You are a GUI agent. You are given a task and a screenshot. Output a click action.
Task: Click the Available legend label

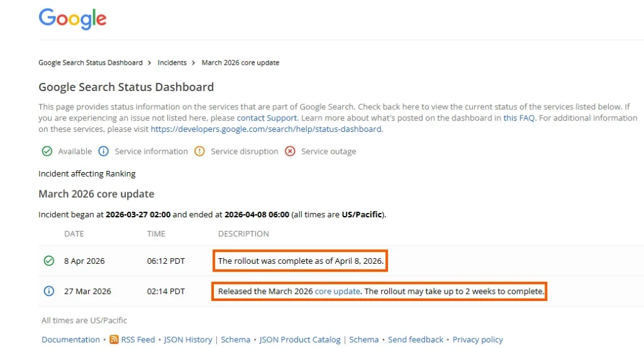tap(75, 151)
